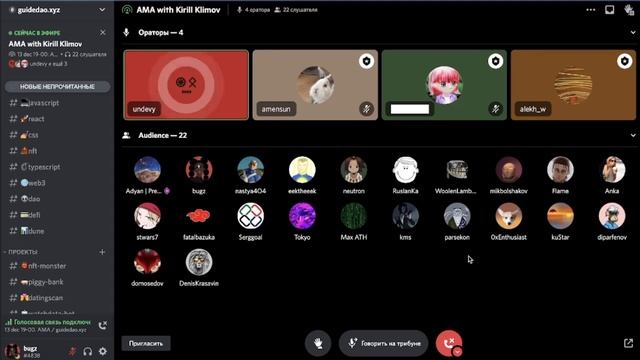Screen dimensions: 640x360
Task: Open the member list icon in header
Action: pyautogui.click(x=629, y=10)
